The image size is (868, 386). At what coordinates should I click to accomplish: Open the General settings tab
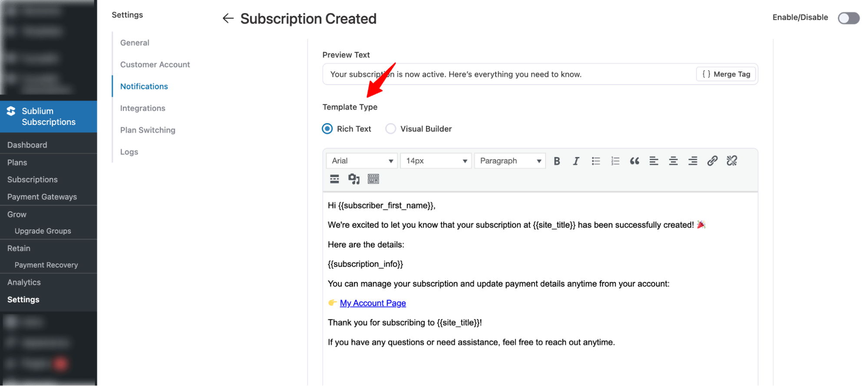click(135, 43)
